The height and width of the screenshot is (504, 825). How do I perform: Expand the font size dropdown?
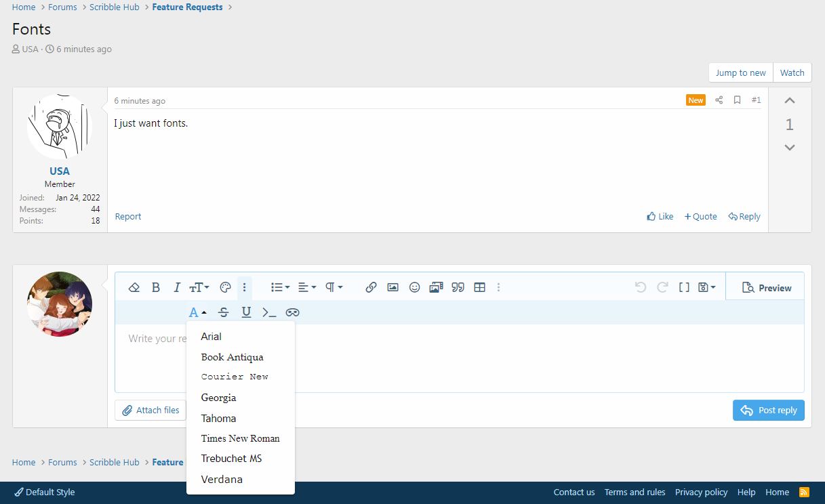click(199, 287)
